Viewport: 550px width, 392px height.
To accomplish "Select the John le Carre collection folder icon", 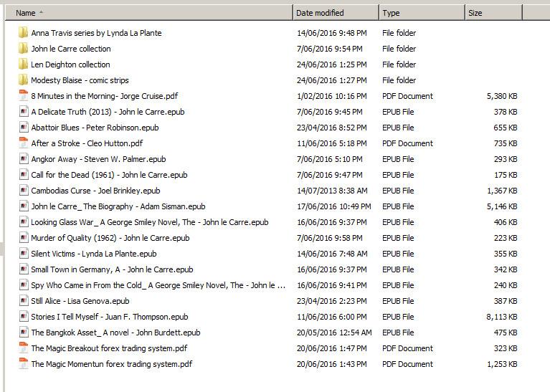I will tap(23, 49).
